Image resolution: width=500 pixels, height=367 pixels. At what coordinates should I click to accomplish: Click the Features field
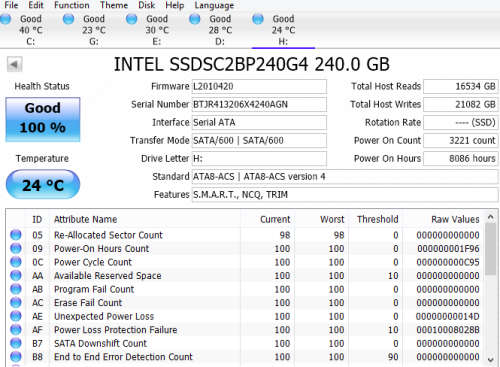pyautogui.click(x=345, y=194)
